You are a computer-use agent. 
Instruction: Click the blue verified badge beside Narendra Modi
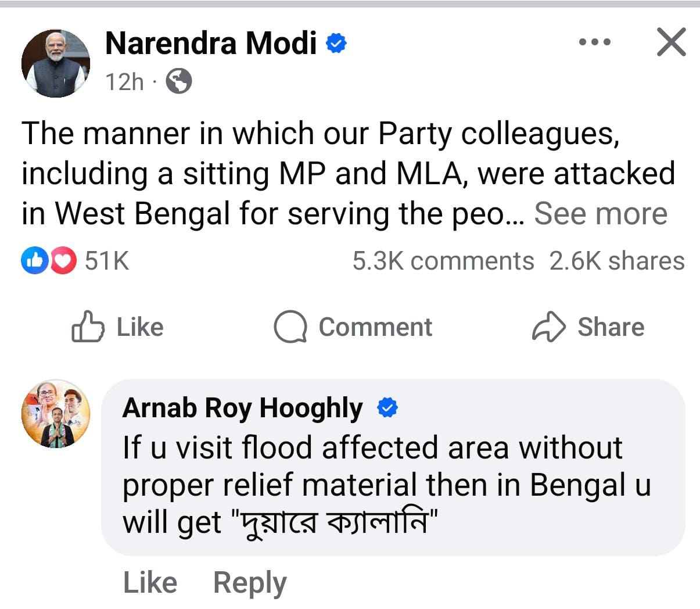click(x=336, y=43)
